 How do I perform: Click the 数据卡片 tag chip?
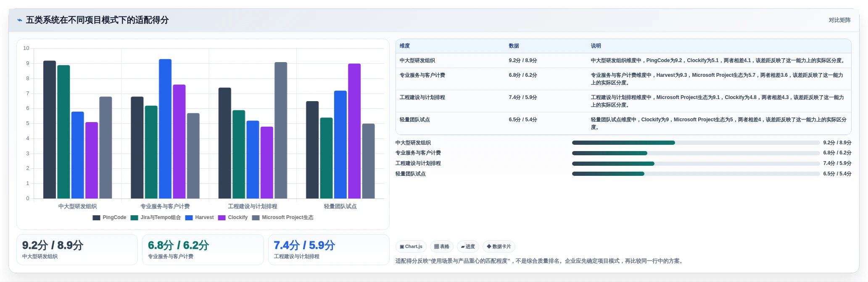[x=499, y=247]
